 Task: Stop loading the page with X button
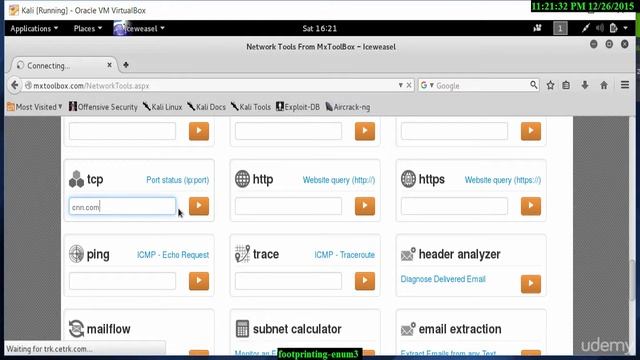click(x=409, y=85)
